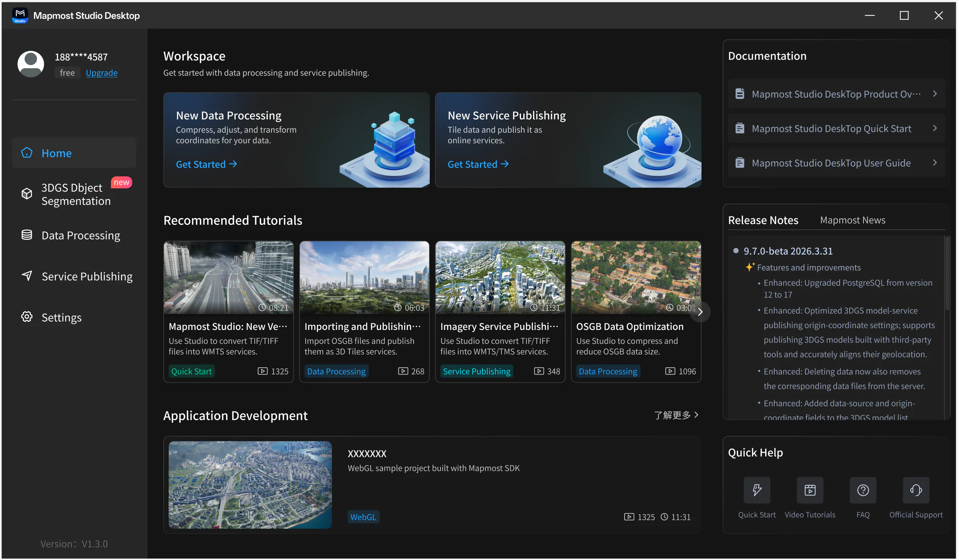The width and height of the screenshot is (958, 560).
Task: Click the Mapmost Studio app logo icon
Action: (x=20, y=15)
